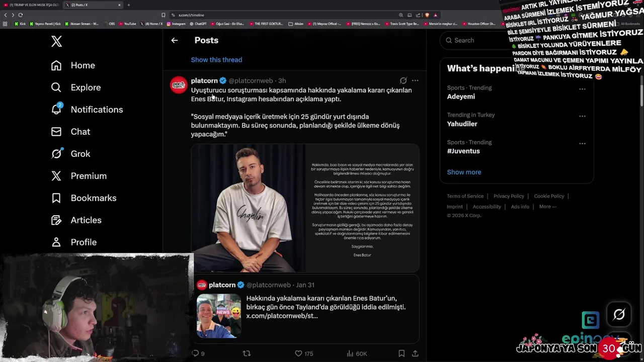The image size is (644, 362).
Task: Click the Brave Shields icon
Action: coord(427,15)
